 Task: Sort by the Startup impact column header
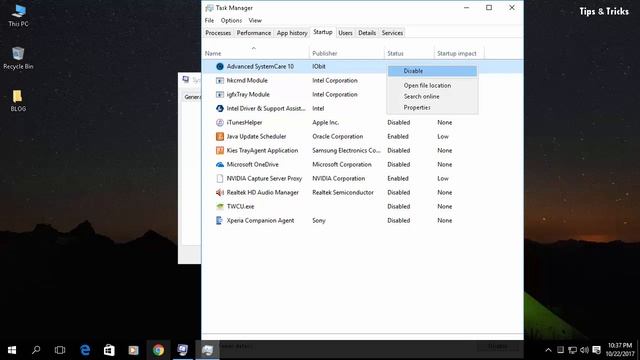(459, 53)
